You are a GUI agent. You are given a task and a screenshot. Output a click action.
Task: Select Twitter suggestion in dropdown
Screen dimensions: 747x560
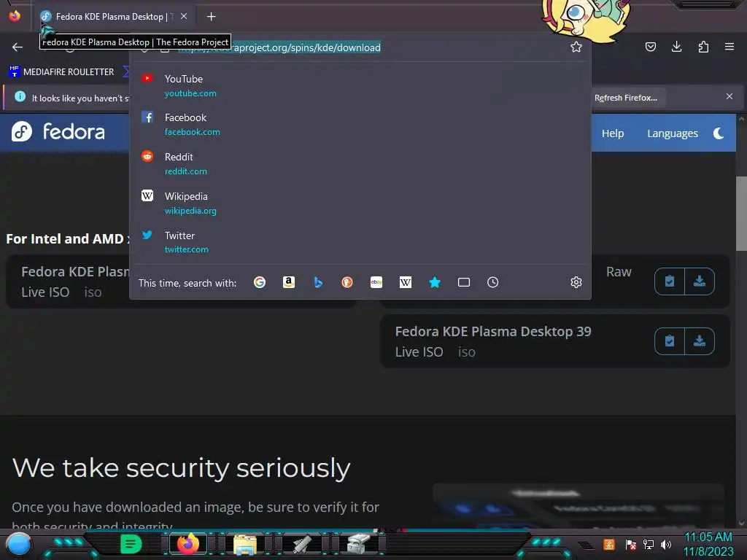(x=360, y=242)
